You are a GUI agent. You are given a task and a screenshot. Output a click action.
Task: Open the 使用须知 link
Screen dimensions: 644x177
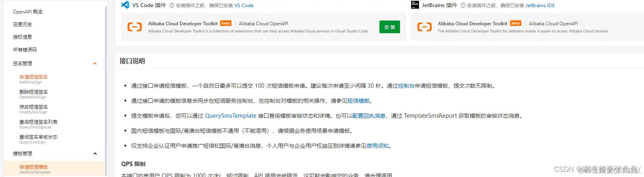tap(377, 146)
